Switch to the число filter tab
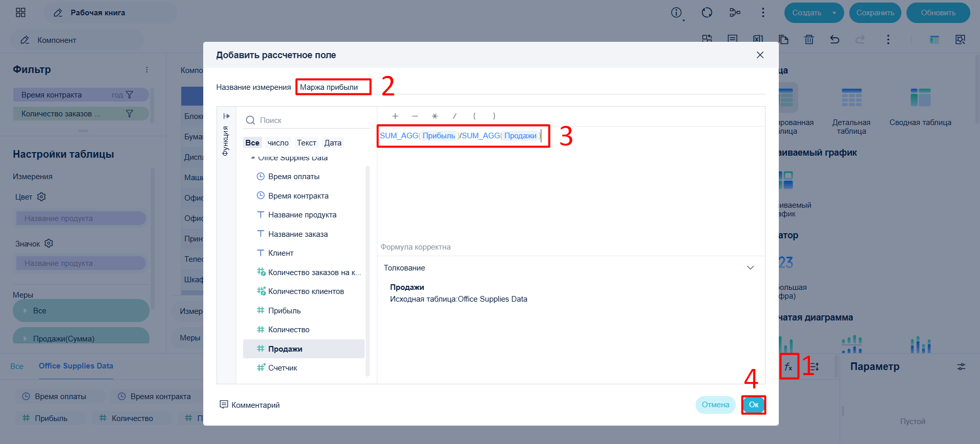980x444 pixels. 278,143
